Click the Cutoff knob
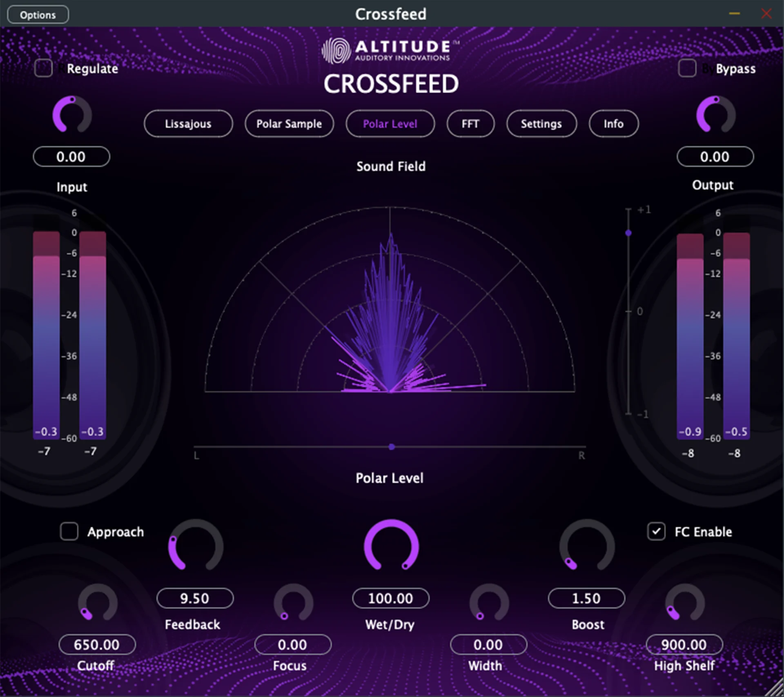The height and width of the screenshot is (697, 784). [x=98, y=603]
